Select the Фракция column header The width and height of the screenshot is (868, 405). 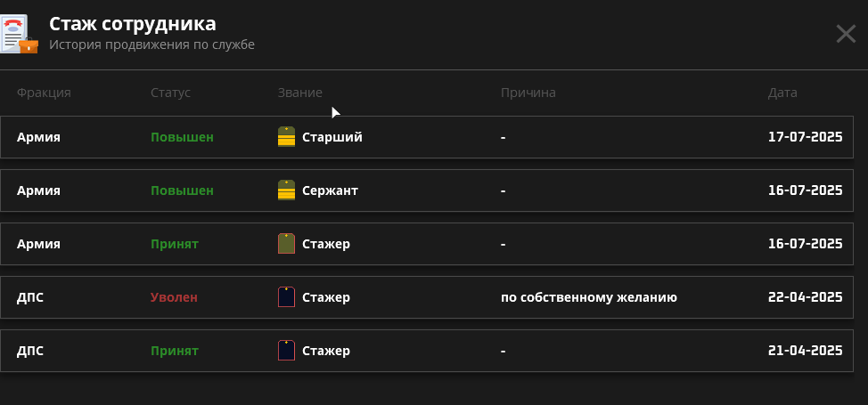(x=44, y=93)
